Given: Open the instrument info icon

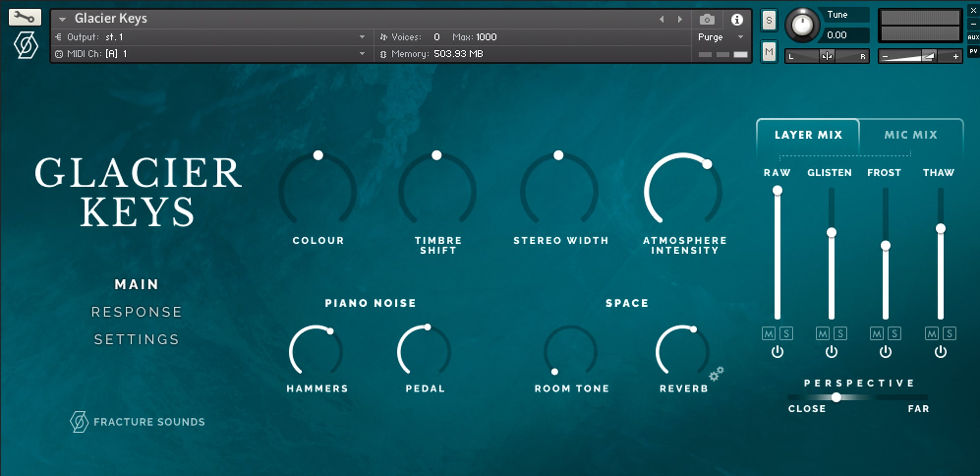Looking at the screenshot, I should click(736, 19).
